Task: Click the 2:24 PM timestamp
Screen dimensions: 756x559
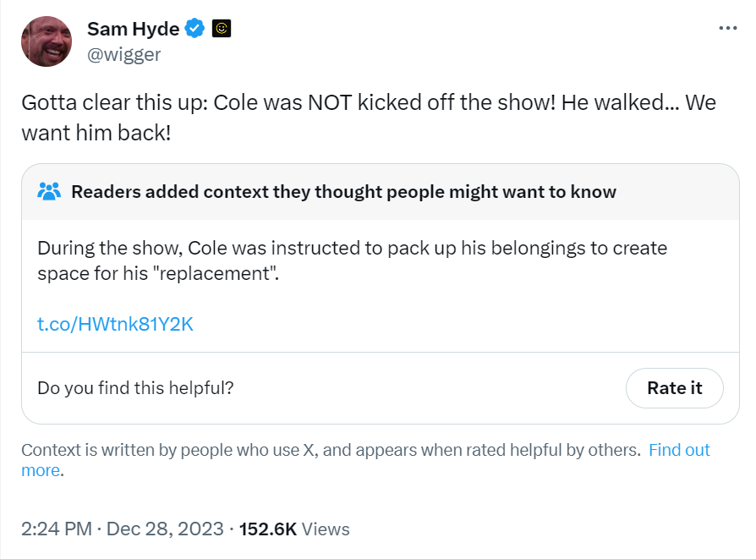Action: pos(57,529)
